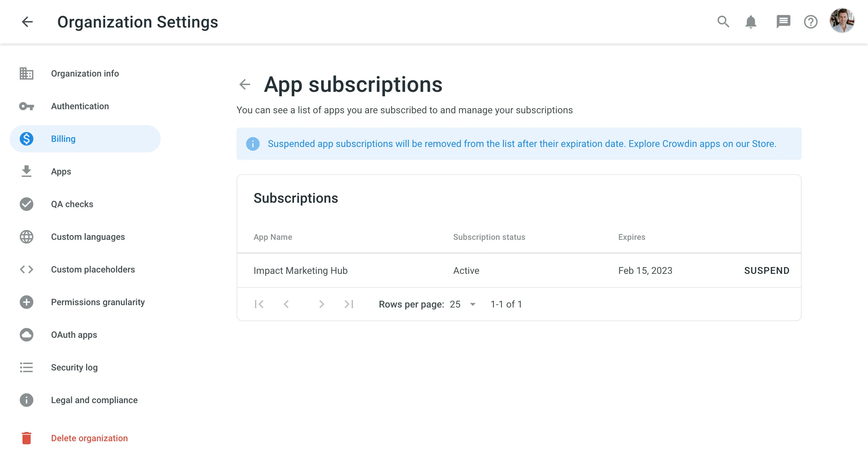Click the Custom placeholders code icon
The image size is (868, 464).
pos(27,269)
